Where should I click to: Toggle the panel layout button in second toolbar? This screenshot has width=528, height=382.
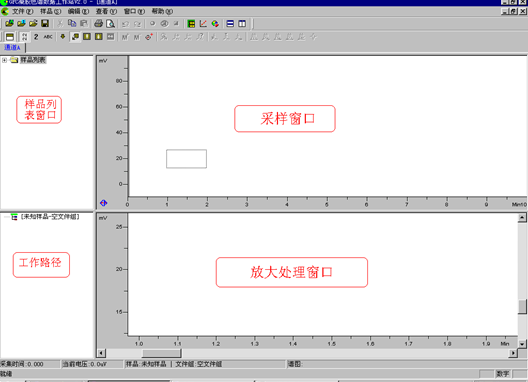[x=10, y=37]
